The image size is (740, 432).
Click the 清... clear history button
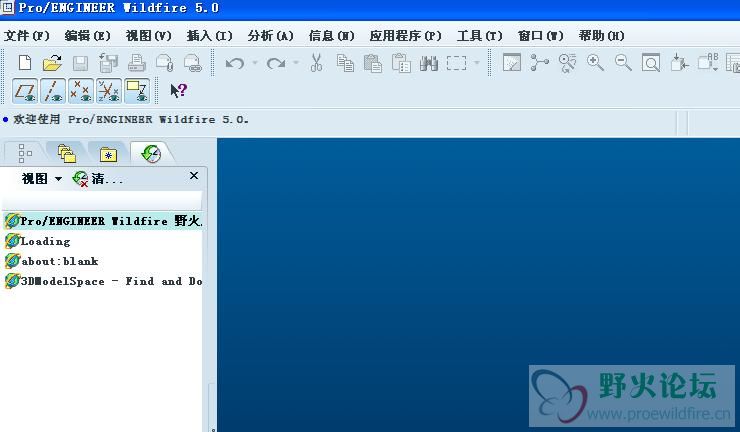[x=97, y=179]
